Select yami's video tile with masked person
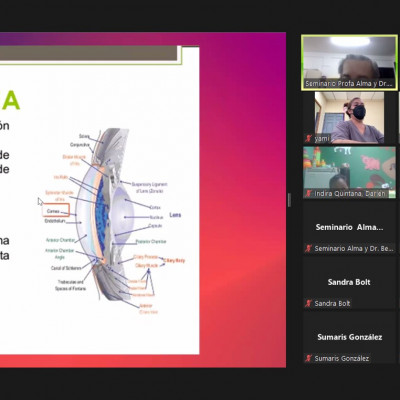Viewport: 400px width, 400px height. [349, 118]
